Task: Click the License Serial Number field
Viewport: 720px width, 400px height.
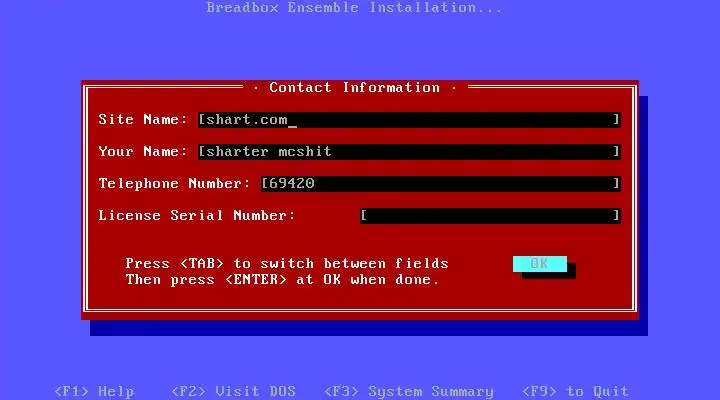Action: click(x=490, y=216)
